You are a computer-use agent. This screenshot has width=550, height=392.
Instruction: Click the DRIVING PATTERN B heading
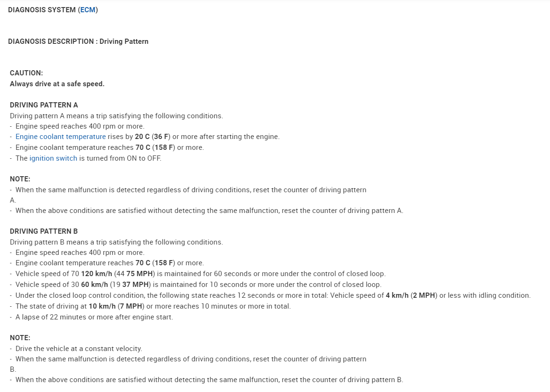point(44,231)
